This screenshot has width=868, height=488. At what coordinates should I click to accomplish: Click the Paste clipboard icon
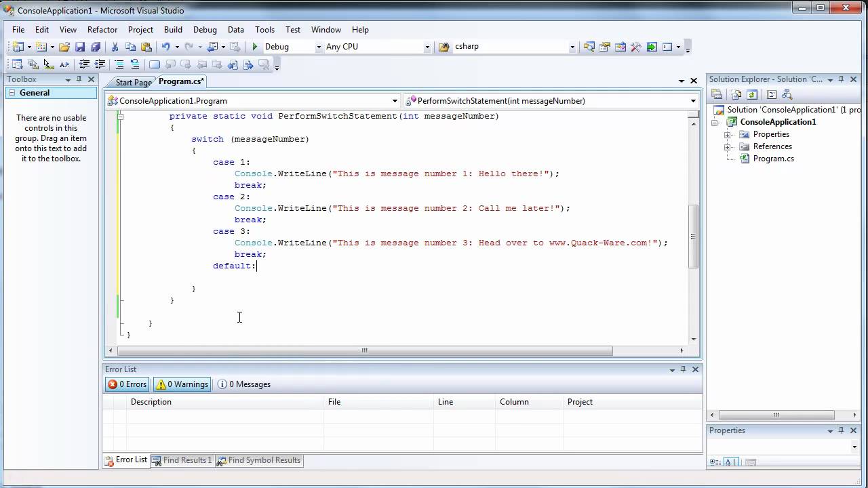146,47
